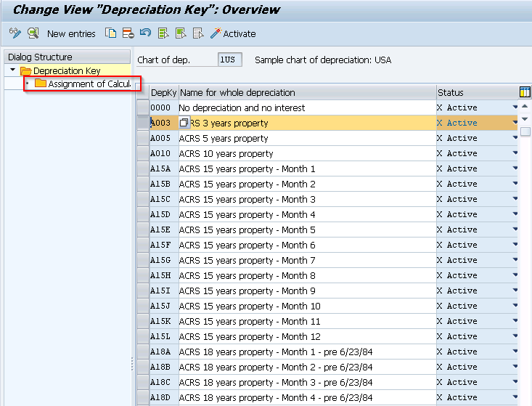Click the Deselect All toolbar icon
The height and width of the screenshot is (406, 532).
198,33
